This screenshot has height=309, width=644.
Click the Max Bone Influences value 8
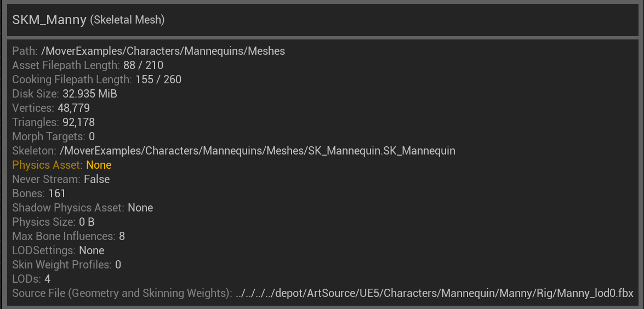pyautogui.click(x=122, y=236)
